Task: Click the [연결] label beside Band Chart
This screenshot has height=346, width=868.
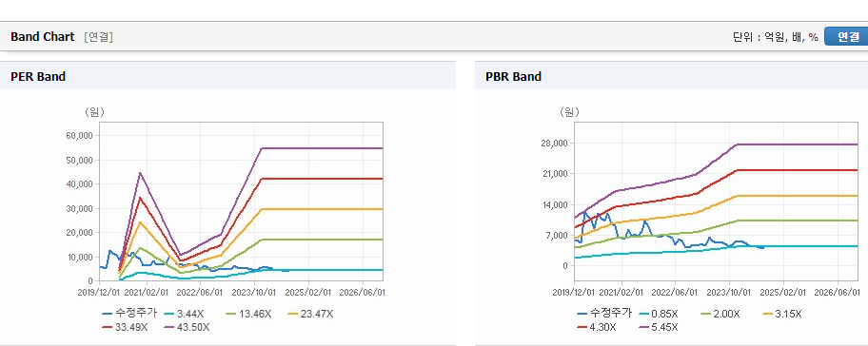Action: coord(99,37)
